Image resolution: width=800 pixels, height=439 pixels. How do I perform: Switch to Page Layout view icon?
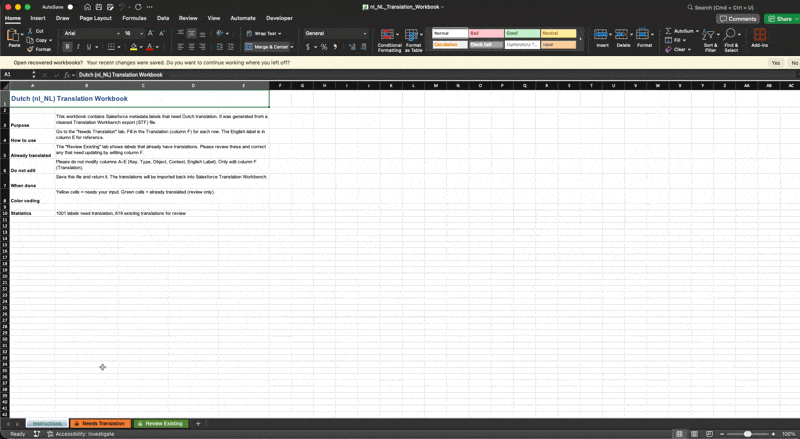pyautogui.click(x=694, y=434)
